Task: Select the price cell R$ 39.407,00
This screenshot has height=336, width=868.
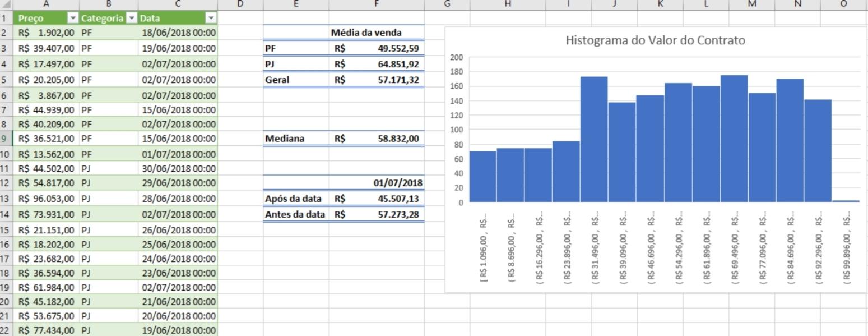Action: pyautogui.click(x=46, y=48)
